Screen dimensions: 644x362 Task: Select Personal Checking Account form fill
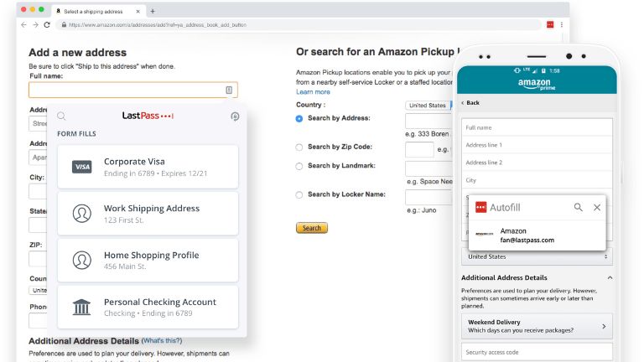pyautogui.click(x=148, y=307)
